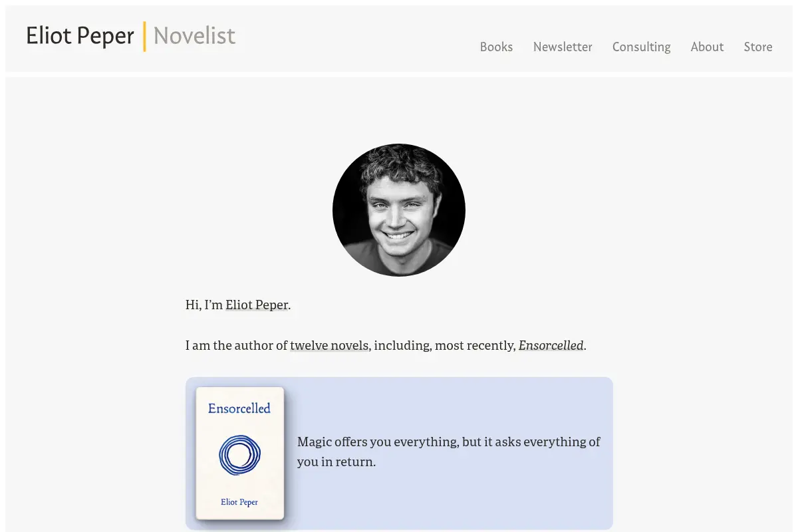
Task: Click the Ensorcelled book cover image
Action: 240,454
